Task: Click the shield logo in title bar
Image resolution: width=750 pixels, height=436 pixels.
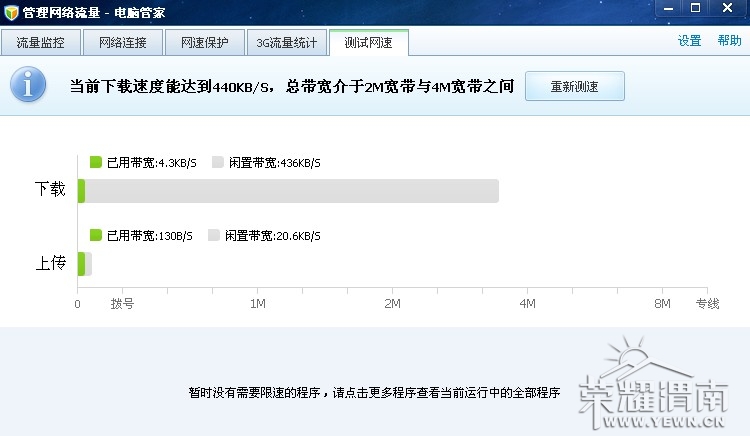Action: 11,12
